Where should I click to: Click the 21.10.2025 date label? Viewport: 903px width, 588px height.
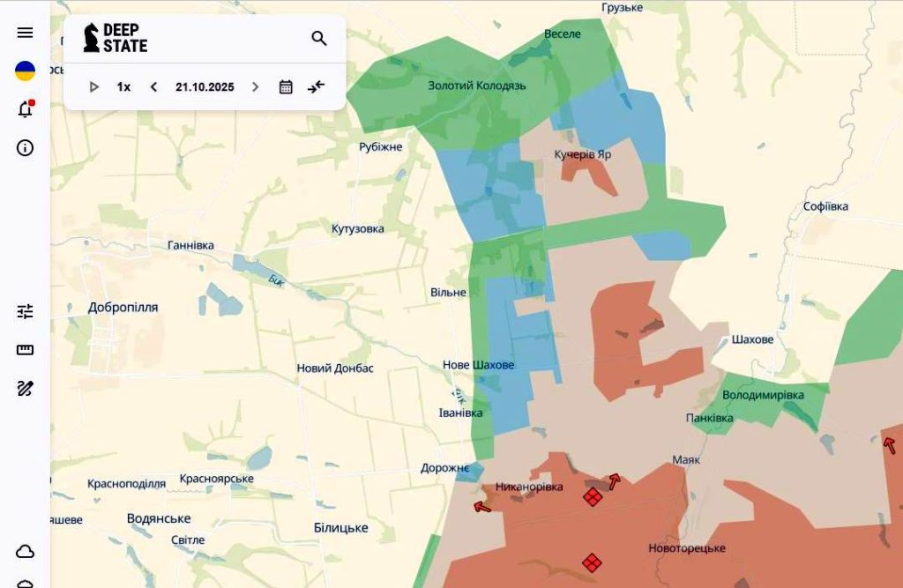205,86
